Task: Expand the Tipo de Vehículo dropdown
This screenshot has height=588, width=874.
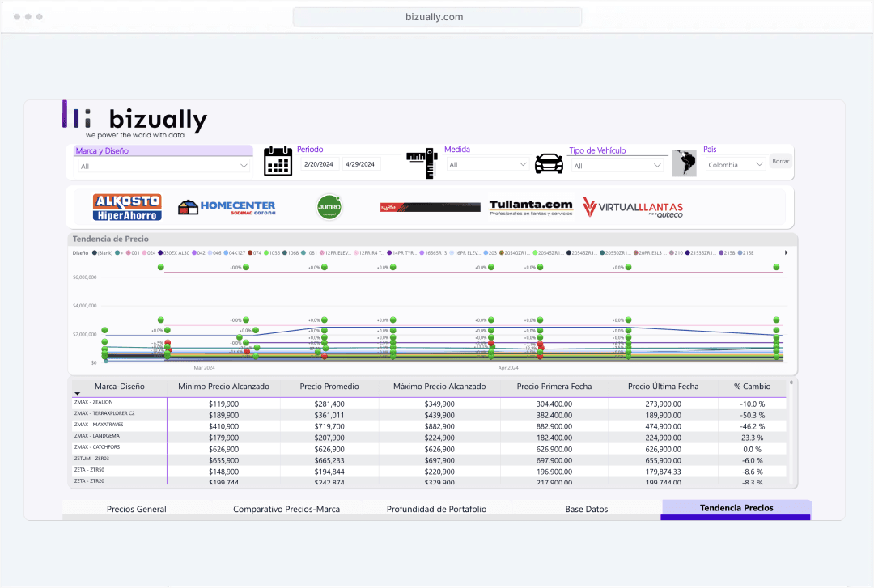Action: [617, 166]
